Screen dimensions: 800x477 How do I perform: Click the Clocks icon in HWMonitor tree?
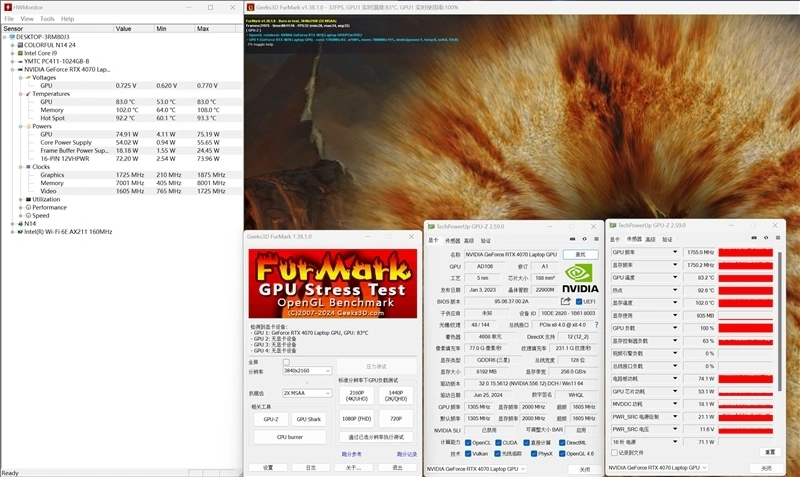(x=29, y=167)
